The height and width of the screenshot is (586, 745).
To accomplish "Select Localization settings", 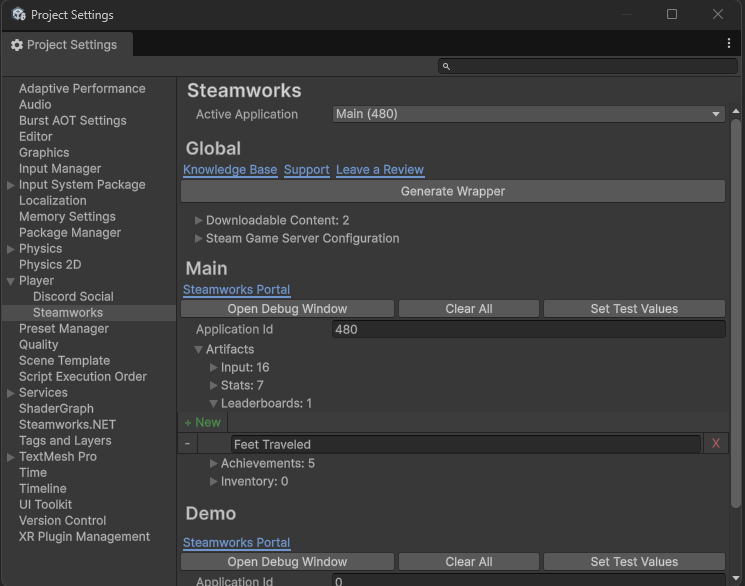I will click(53, 201).
